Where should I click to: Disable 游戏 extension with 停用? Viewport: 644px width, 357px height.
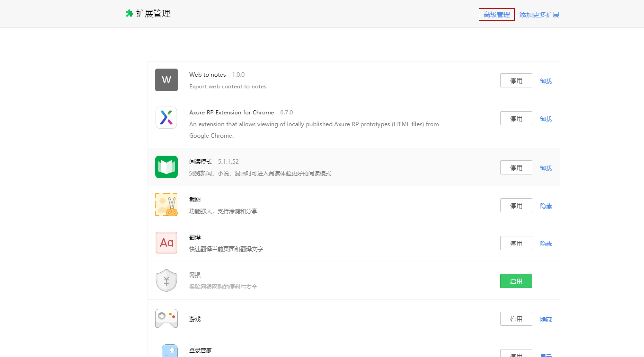(516, 319)
